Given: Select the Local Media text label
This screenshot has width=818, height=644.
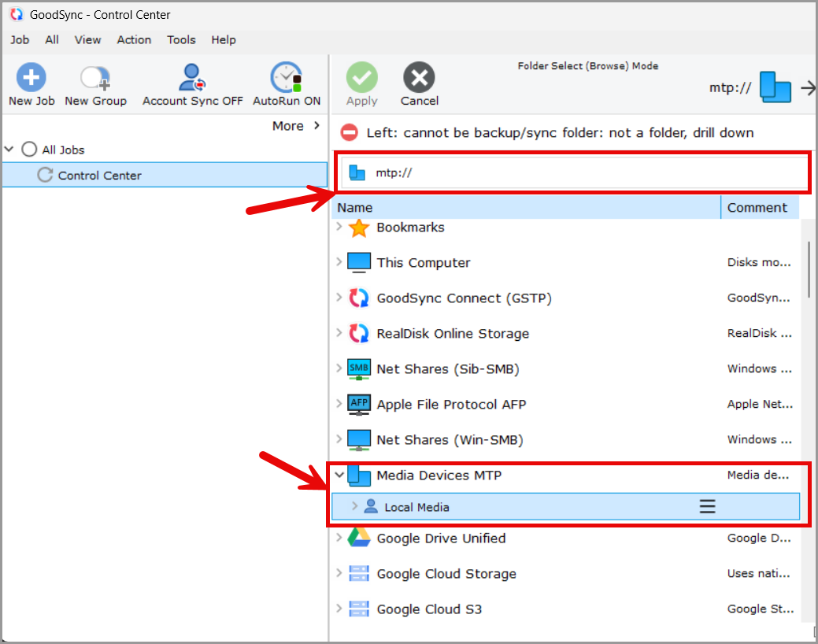Looking at the screenshot, I should pos(416,507).
